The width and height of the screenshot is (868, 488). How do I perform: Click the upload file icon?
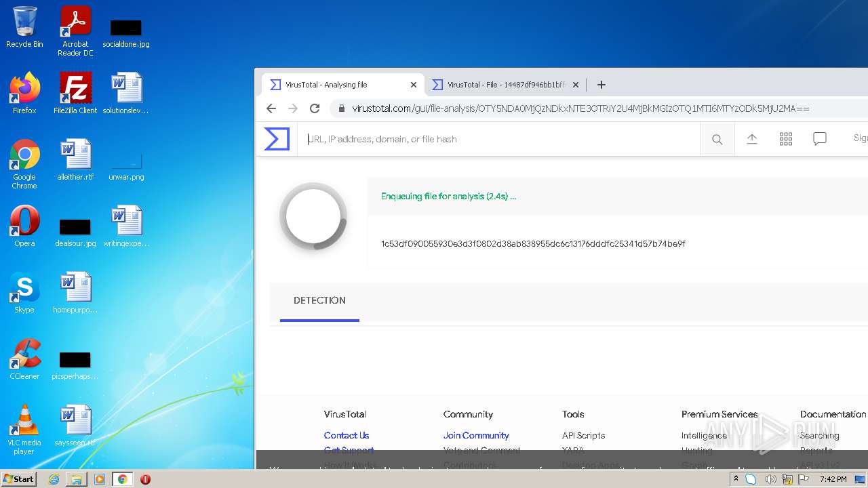click(x=752, y=139)
